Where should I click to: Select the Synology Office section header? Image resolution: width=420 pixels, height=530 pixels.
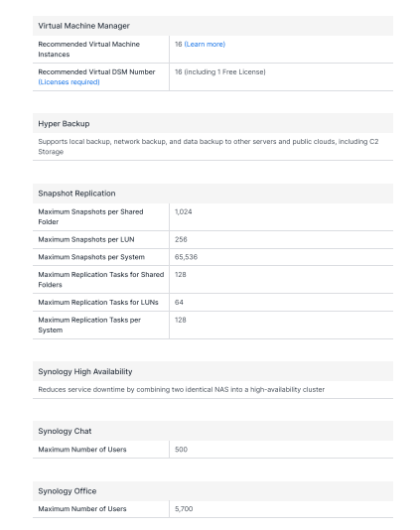point(212,490)
